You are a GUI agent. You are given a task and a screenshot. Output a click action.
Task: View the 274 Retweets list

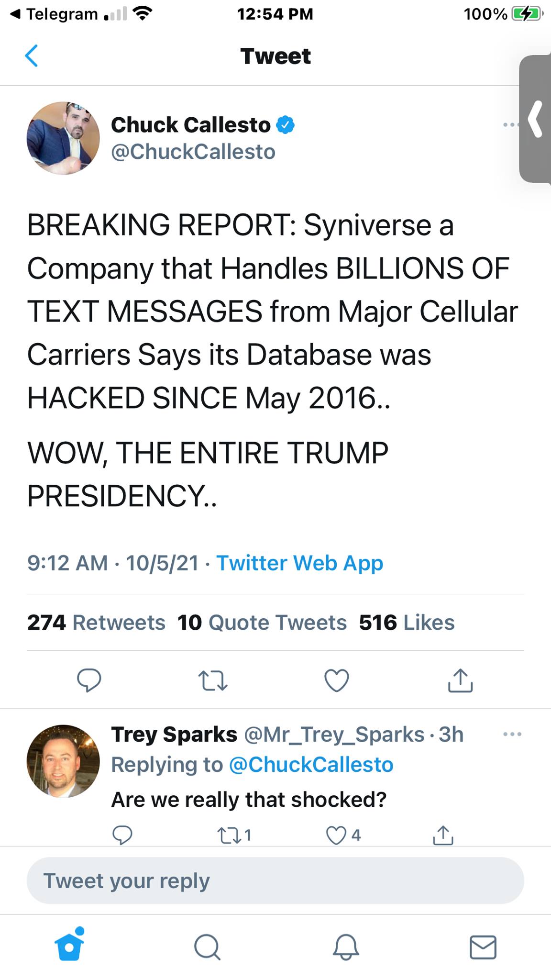96,623
